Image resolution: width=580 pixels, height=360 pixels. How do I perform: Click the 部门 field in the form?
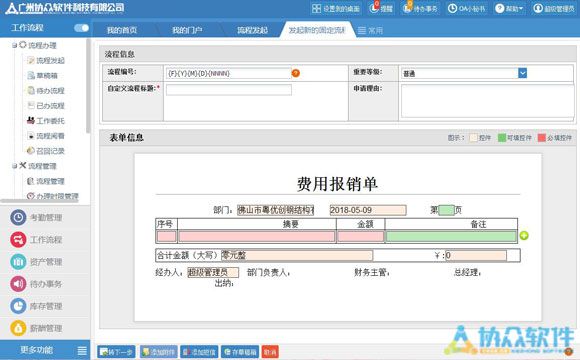(x=276, y=210)
